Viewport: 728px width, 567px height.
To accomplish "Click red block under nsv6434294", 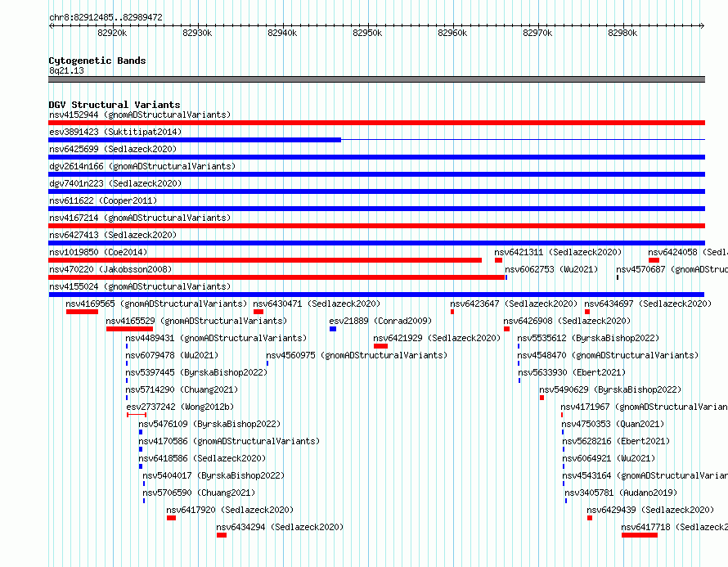I will pyautogui.click(x=222, y=535).
